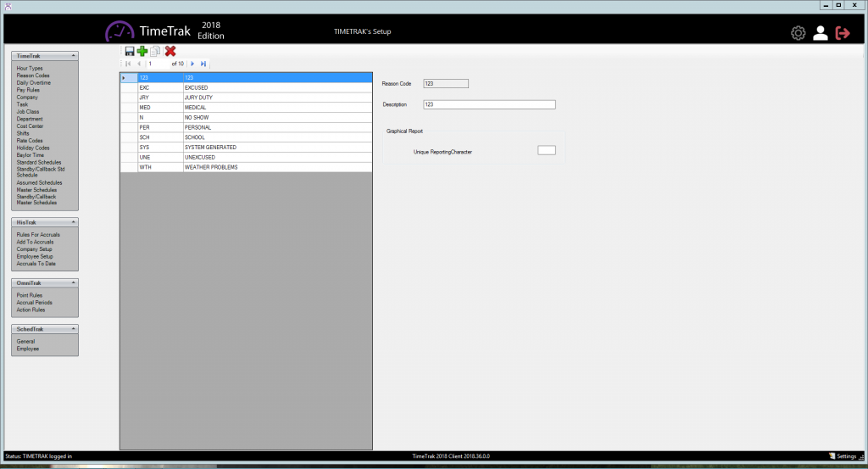Screen dimensions: 868x469
Task: Open Baylor Time setup
Action: click(30, 155)
